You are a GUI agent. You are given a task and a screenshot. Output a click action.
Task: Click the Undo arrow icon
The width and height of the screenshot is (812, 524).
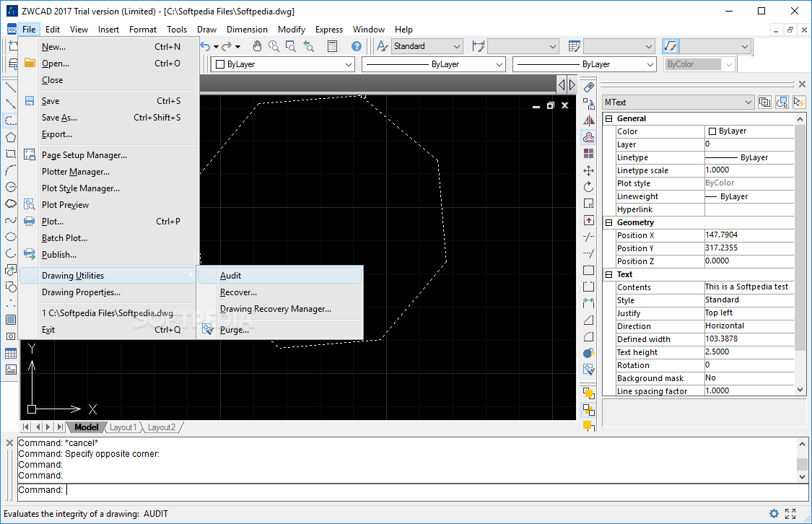pyautogui.click(x=206, y=46)
